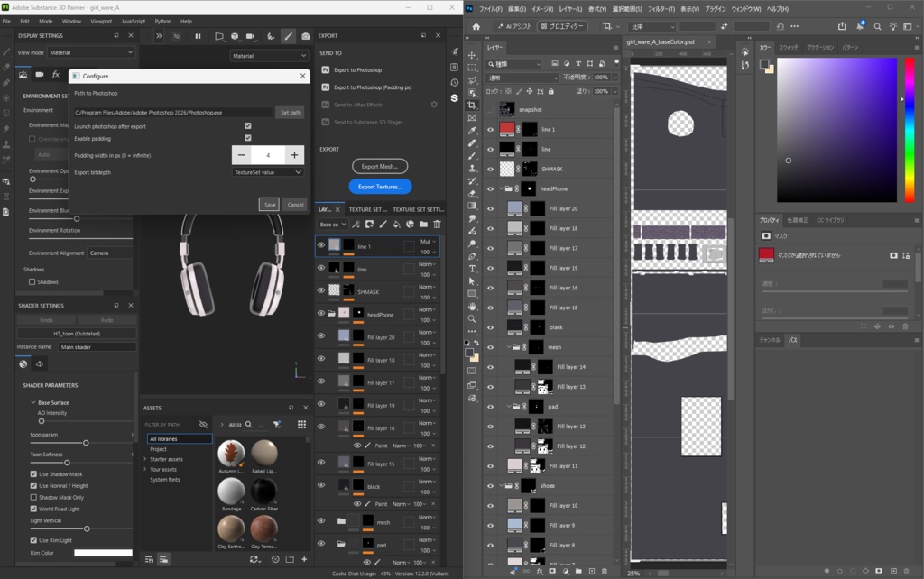The width and height of the screenshot is (924, 579).
Task: Toggle Launch photoshop after export checkbox
Action: [247, 125]
